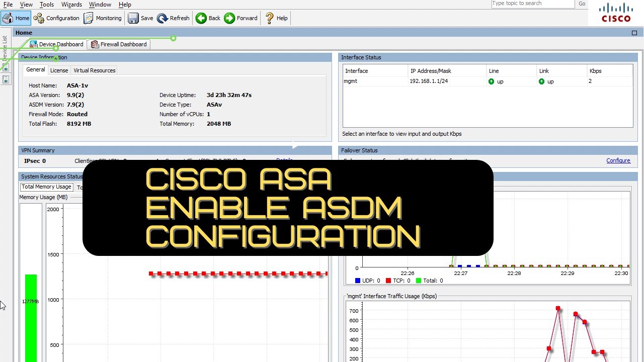The image size is (644, 362).
Task: Click the ASA Version 9.9(2) value
Action: [75, 95]
